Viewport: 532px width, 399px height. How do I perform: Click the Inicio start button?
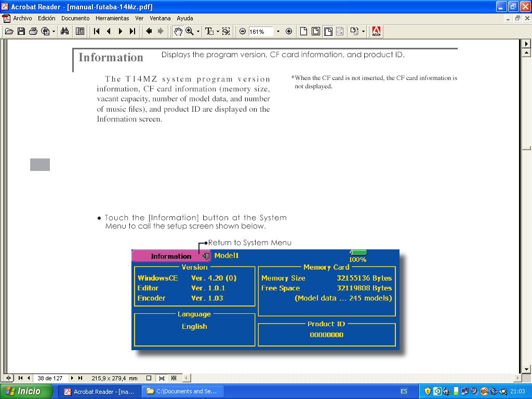(26, 391)
